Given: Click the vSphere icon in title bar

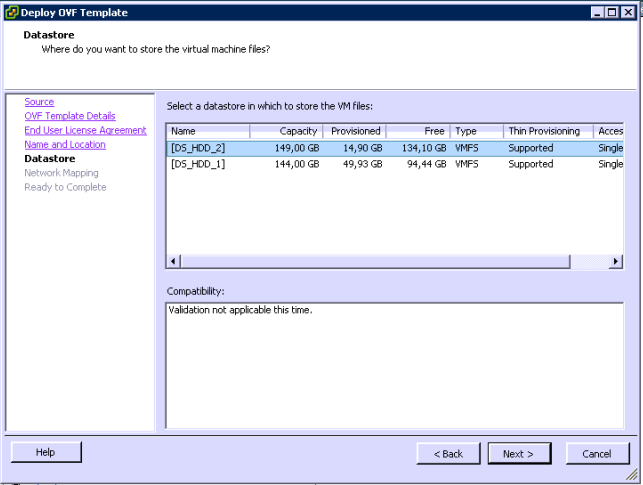Looking at the screenshot, I should tap(11, 11).
